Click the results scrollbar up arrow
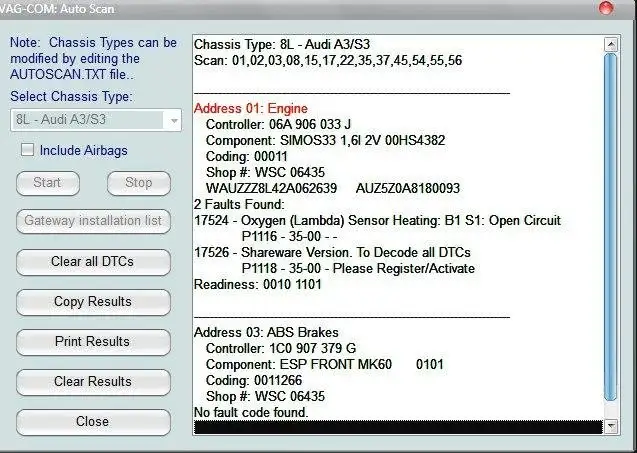This screenshot has width=637, height=453. click(611, 44)
